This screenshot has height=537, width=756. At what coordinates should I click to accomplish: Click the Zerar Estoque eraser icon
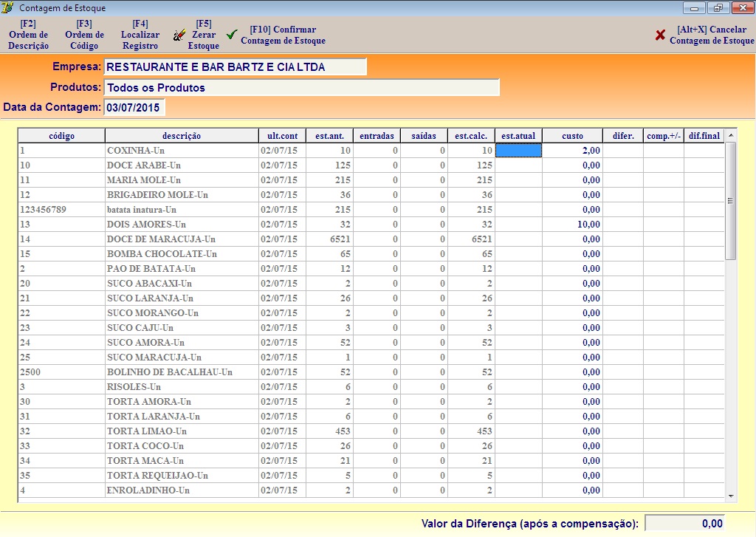coord(179,35)
